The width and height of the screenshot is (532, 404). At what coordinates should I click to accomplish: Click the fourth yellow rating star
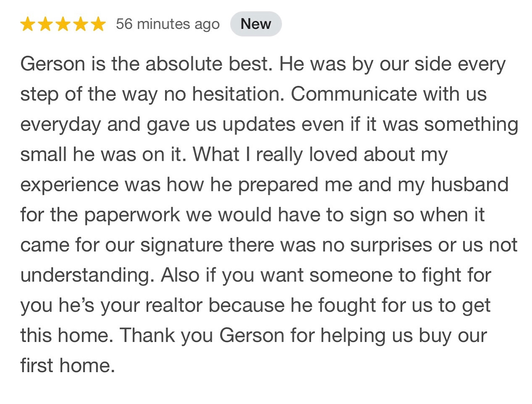(80, 24)
